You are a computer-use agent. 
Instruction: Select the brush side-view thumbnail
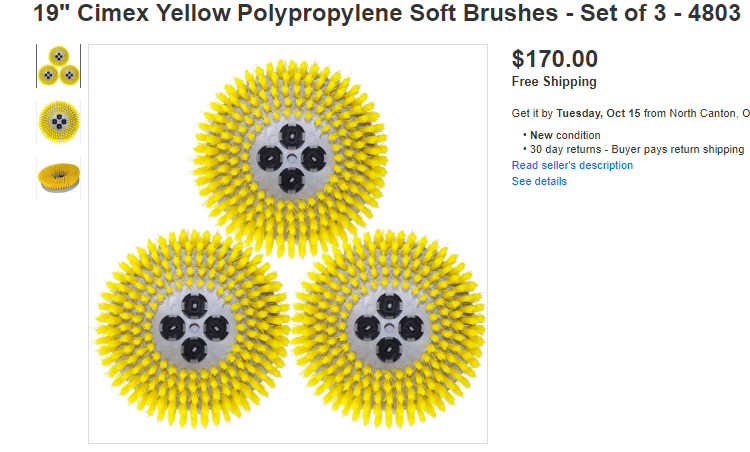[x=58, y=178]
